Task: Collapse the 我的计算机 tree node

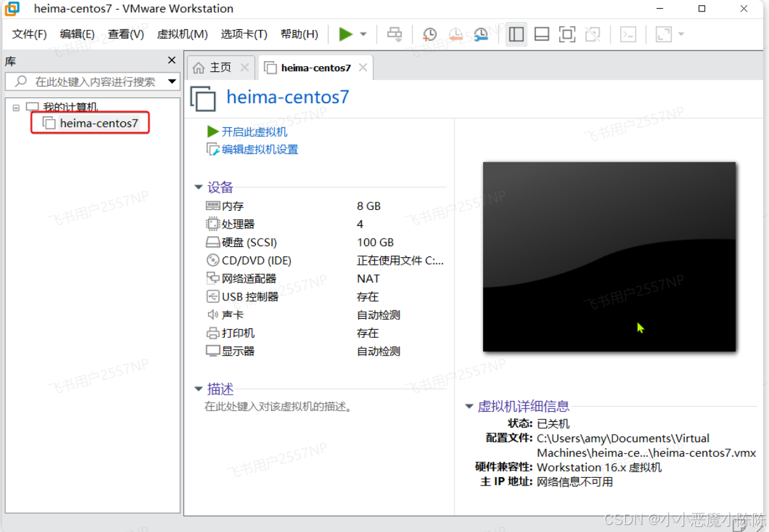Action: point(16,108)
